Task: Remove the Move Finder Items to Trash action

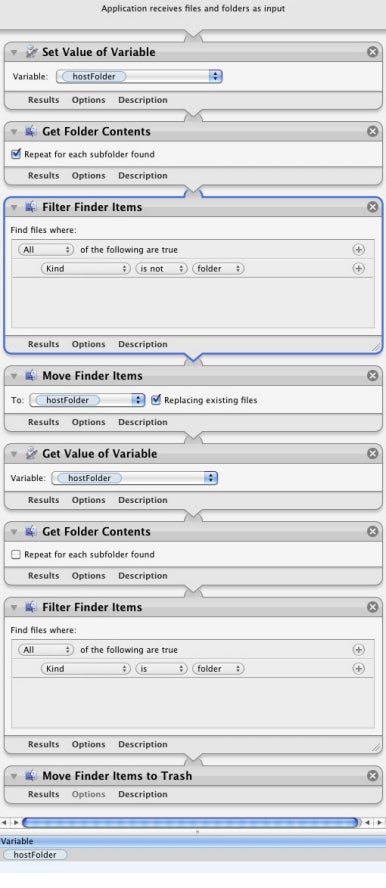Action: pos(372,776)
